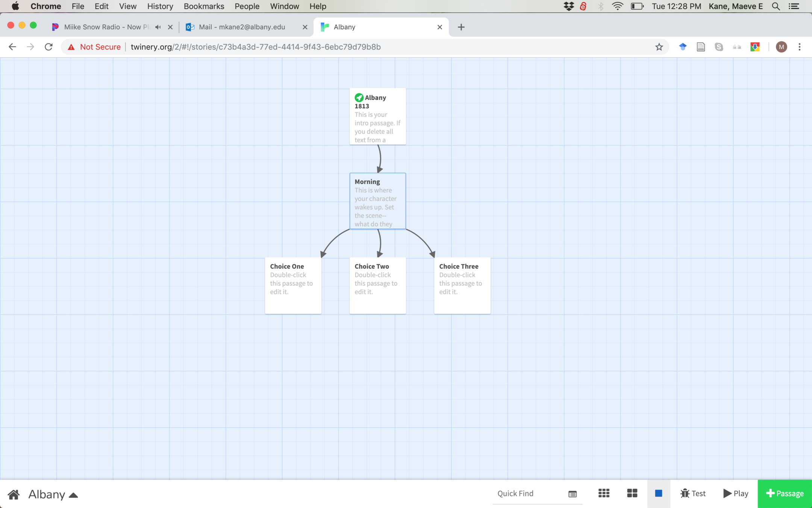Mute the Miike Snow Radio tab audio

(158, 27)
